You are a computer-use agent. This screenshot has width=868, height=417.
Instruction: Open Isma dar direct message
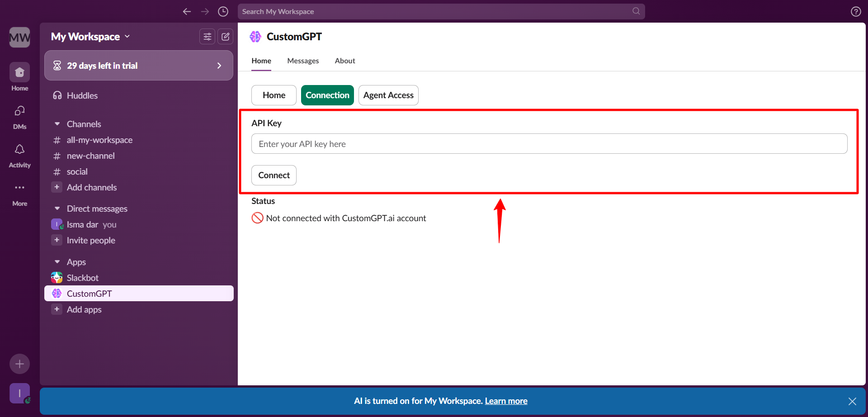tap(138, 225)
